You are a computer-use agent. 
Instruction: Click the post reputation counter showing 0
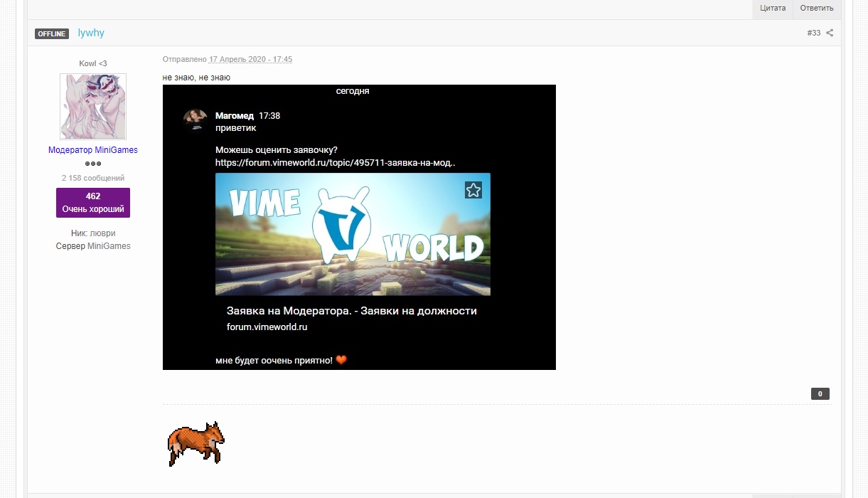[x=820, y=394]
